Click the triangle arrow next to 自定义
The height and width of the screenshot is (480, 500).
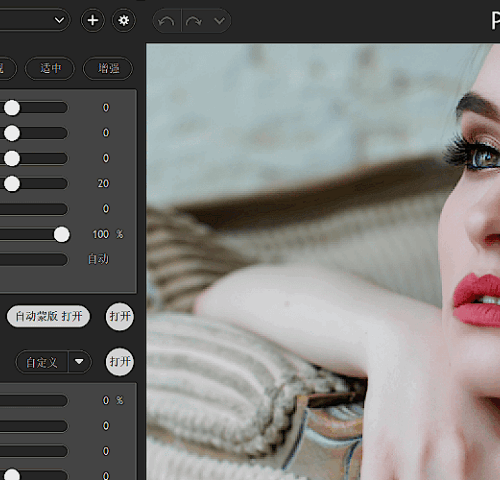79,362
